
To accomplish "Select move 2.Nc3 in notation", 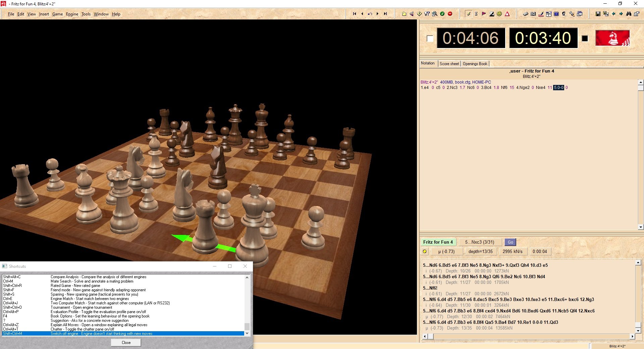I will tap(452, 88).
